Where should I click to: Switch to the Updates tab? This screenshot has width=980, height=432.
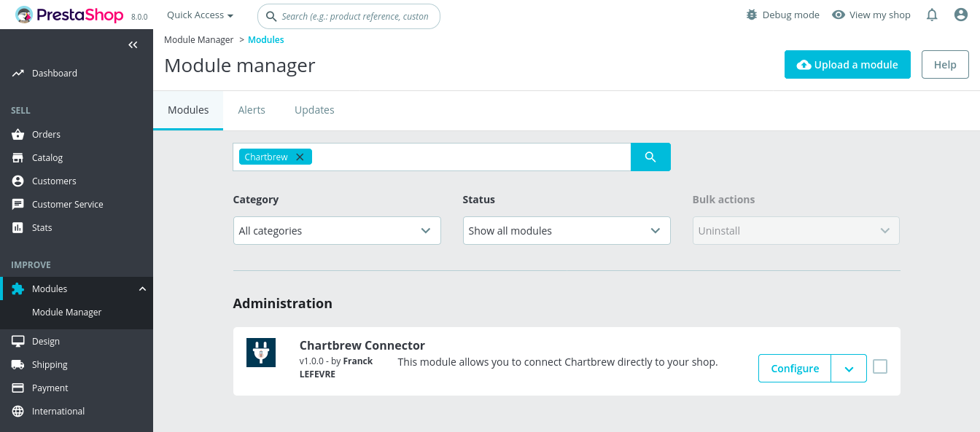pos(314,110)
